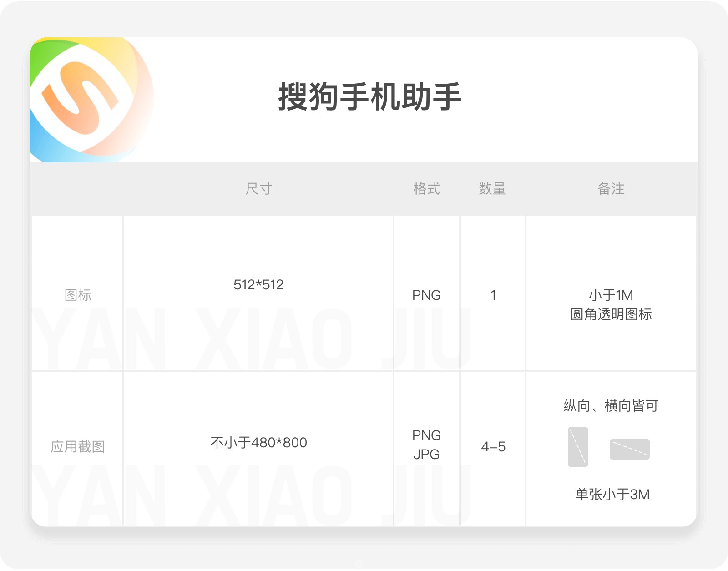Click the portrait screenshot orientation icon

(578, 447)
